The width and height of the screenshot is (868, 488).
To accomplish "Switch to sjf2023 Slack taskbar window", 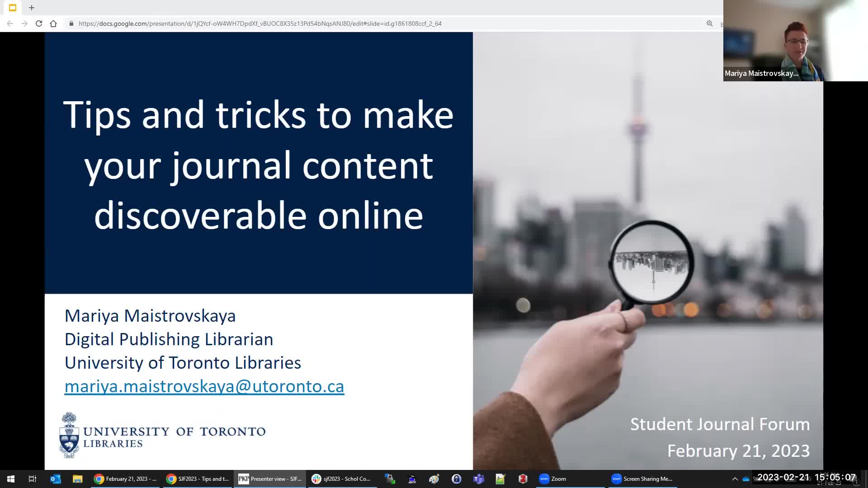I will coord(342,479).
